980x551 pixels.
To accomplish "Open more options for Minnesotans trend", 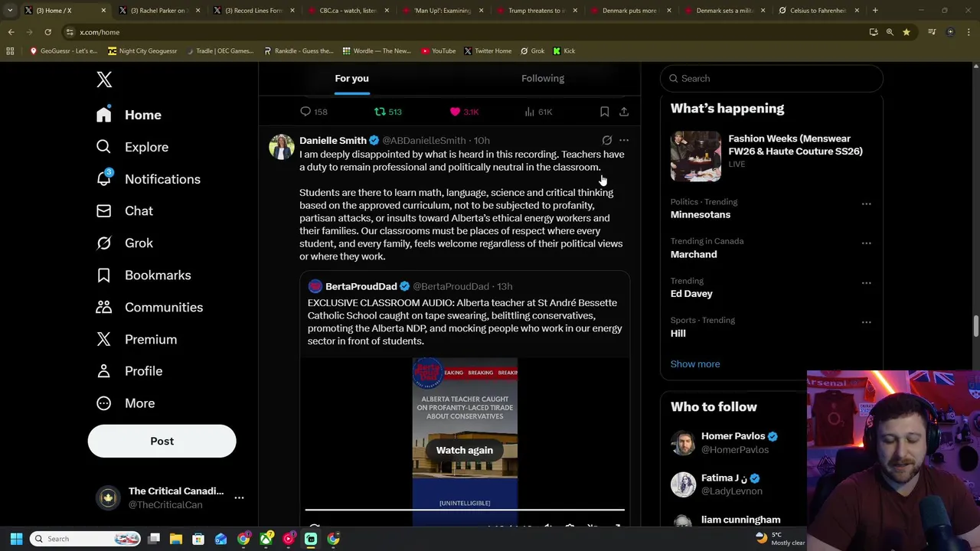I will [866, 204].
